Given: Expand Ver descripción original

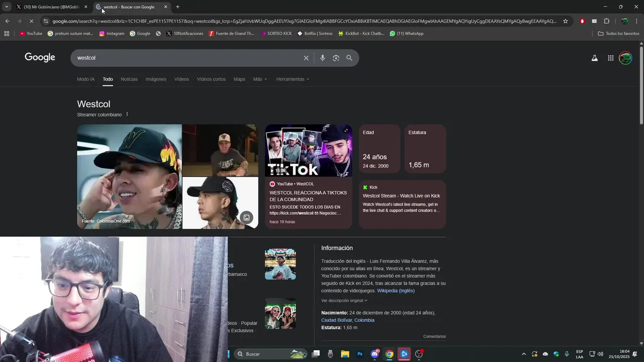Looking at the screenshot, I should point(344,301).
